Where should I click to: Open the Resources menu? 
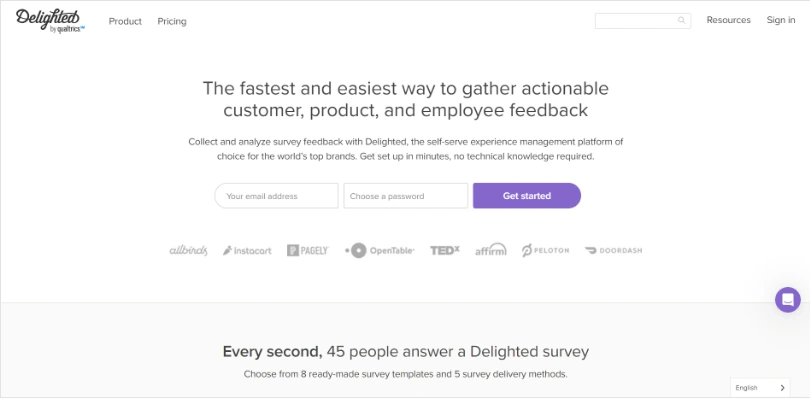point(728,20)
